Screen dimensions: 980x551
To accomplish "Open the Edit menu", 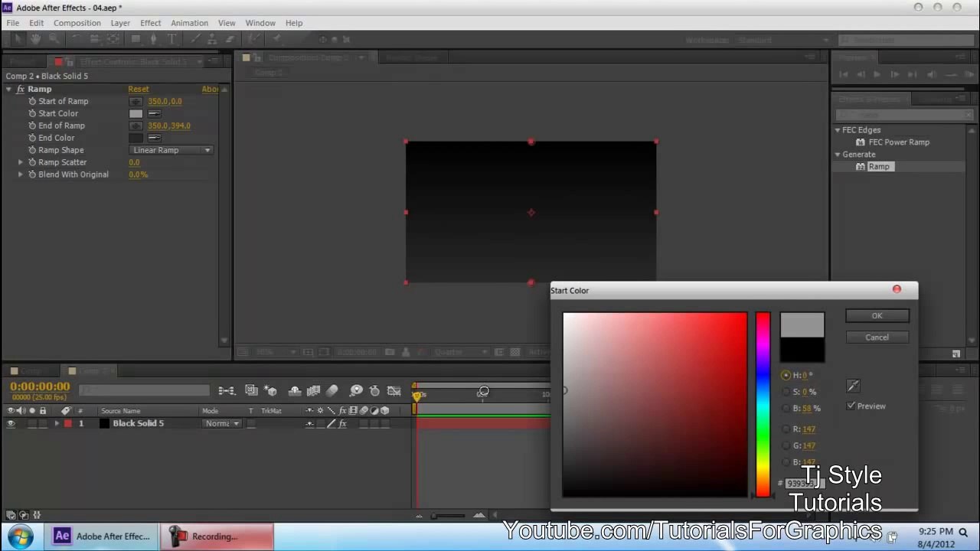I will (x=36, y=23).
